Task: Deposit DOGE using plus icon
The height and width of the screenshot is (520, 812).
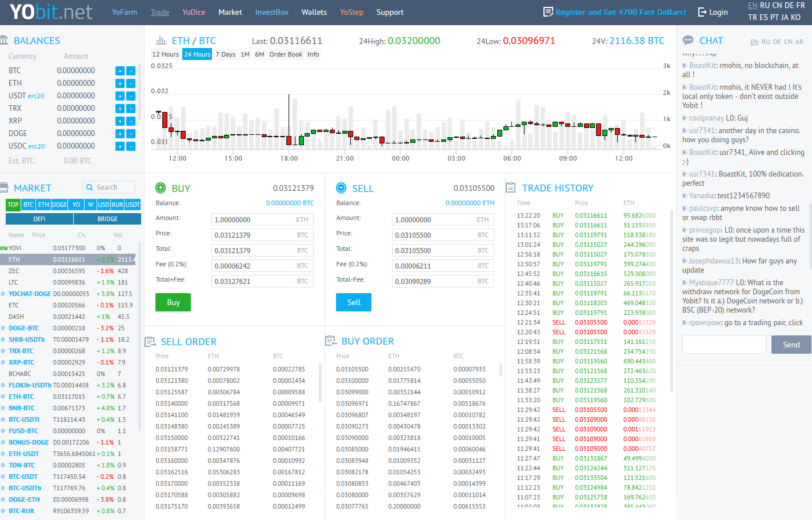Action: pyautogui.click(x=120, y=134)
